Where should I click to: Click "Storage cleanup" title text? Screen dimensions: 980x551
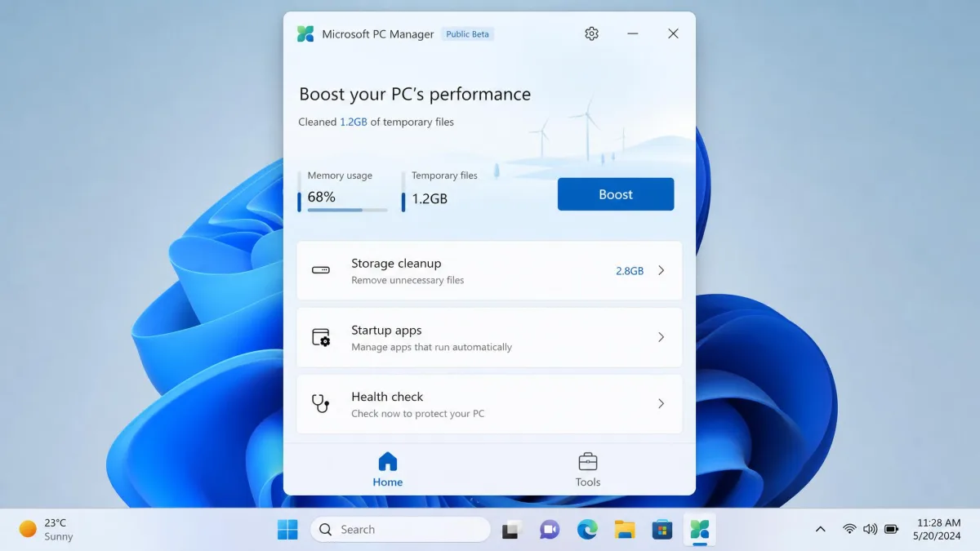[396, 263]
